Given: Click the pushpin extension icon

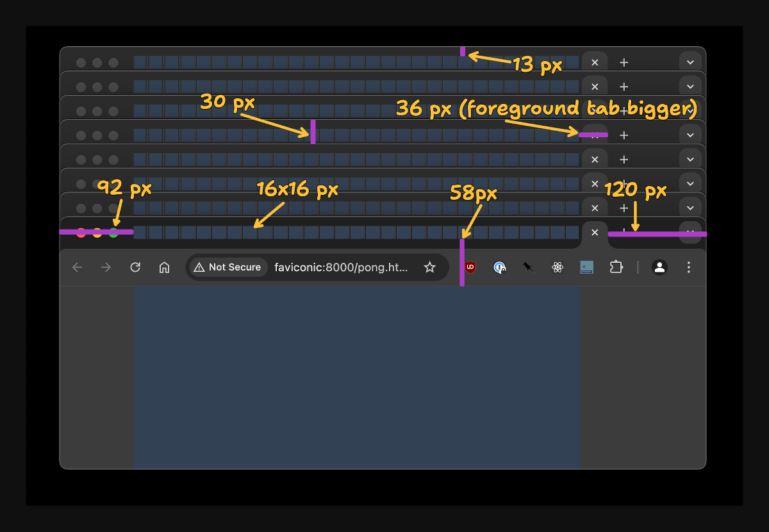Looking at the screenshot, I should pos(528,267).
